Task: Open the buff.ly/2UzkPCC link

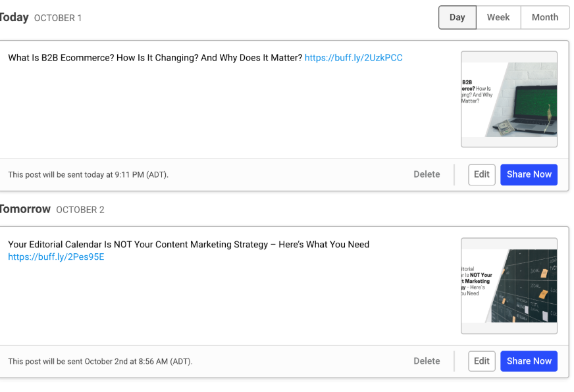Action: [353, 58]
